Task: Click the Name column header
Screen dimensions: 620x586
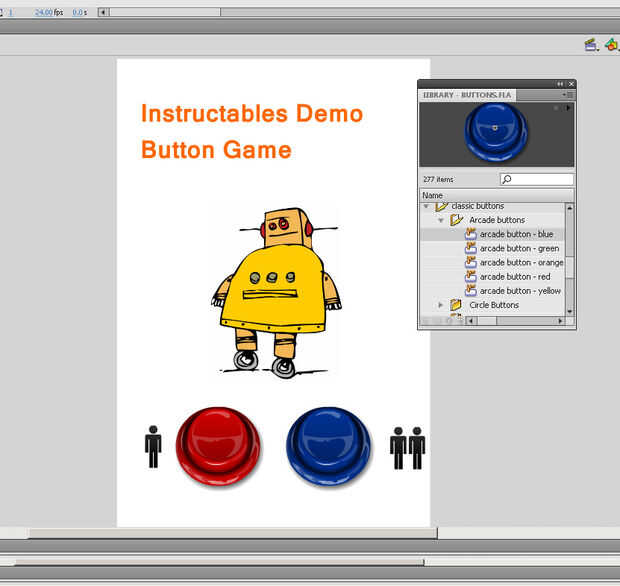Action: pyautogui.click(x=496, y=195)
